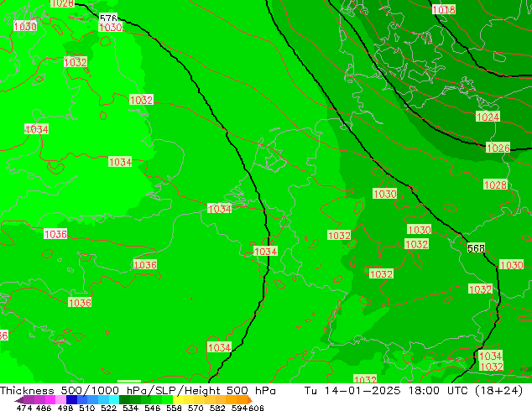This screenshot has width=532, height=411.
Task: Click the legend value 558
Action: (174, 408)
